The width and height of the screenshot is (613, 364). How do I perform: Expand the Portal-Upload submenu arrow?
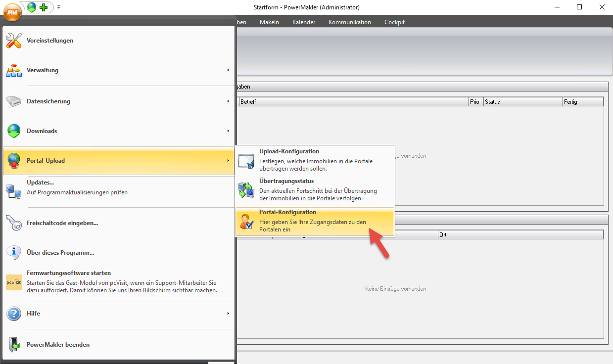(228, 161)
